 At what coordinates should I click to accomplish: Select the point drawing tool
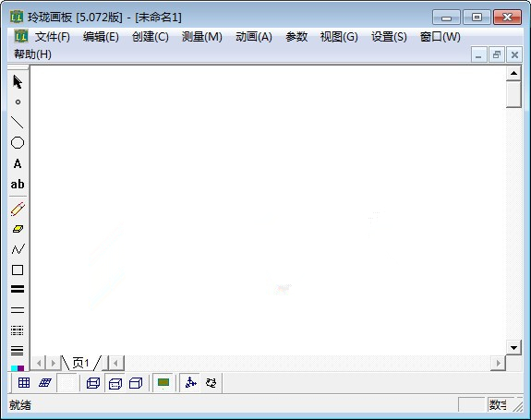pyautogui.click(x=18, y=102)
